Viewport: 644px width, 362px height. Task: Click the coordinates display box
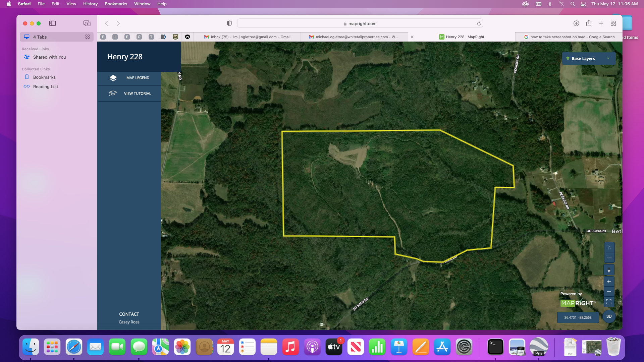[x=578, y=317]
